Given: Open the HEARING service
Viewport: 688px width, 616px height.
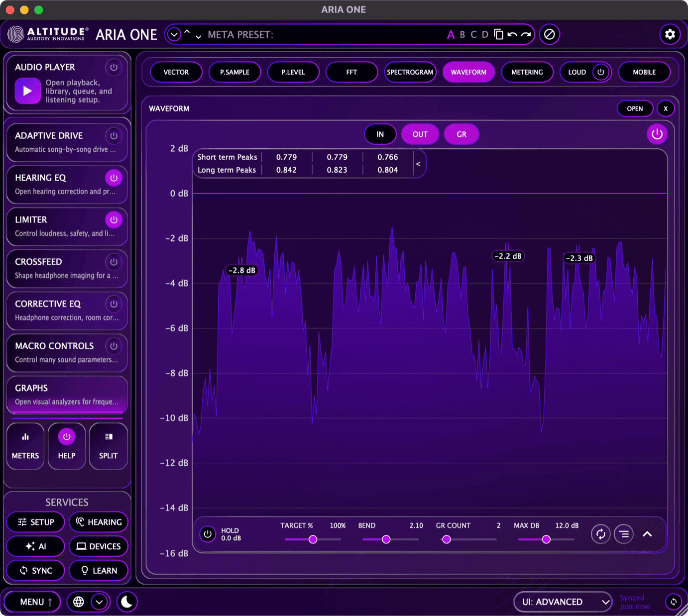Looking at the screenshot, I should click(99, 522).
